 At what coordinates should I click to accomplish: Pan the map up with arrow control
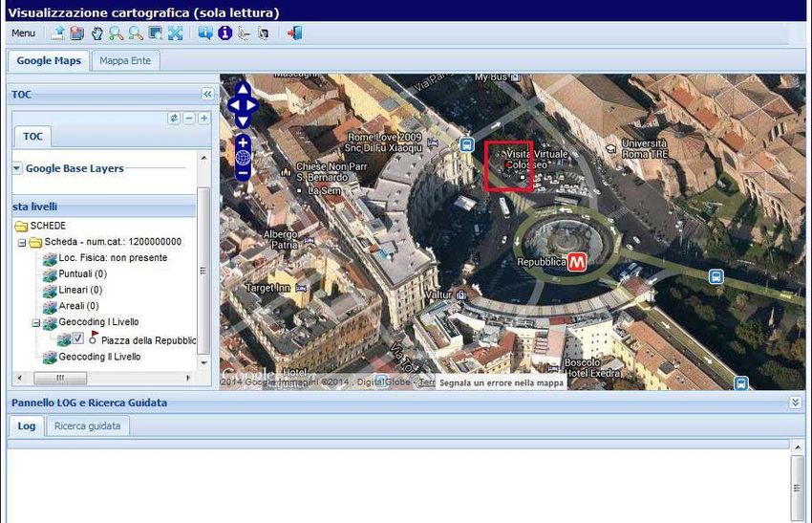pyautogui.click(x=244, y=89)
